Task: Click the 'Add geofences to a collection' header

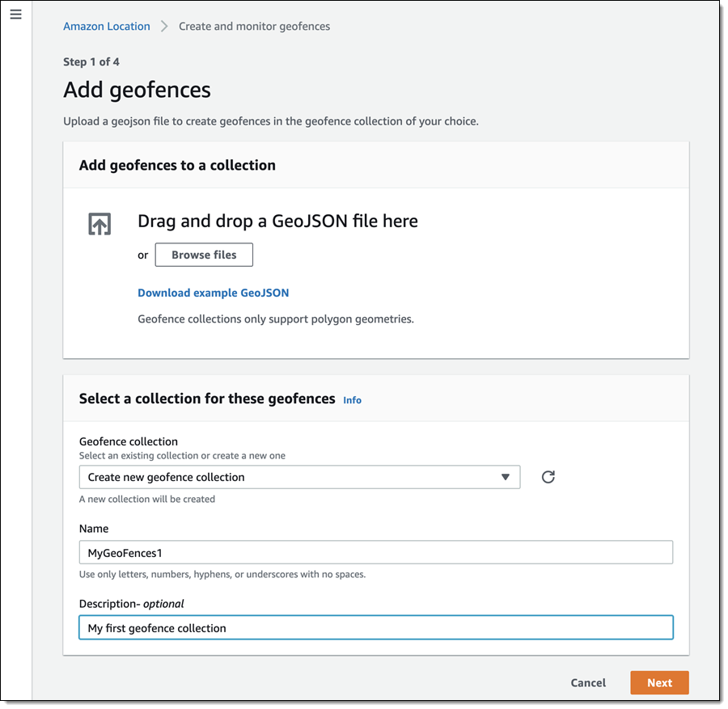Action: point(177,166)
